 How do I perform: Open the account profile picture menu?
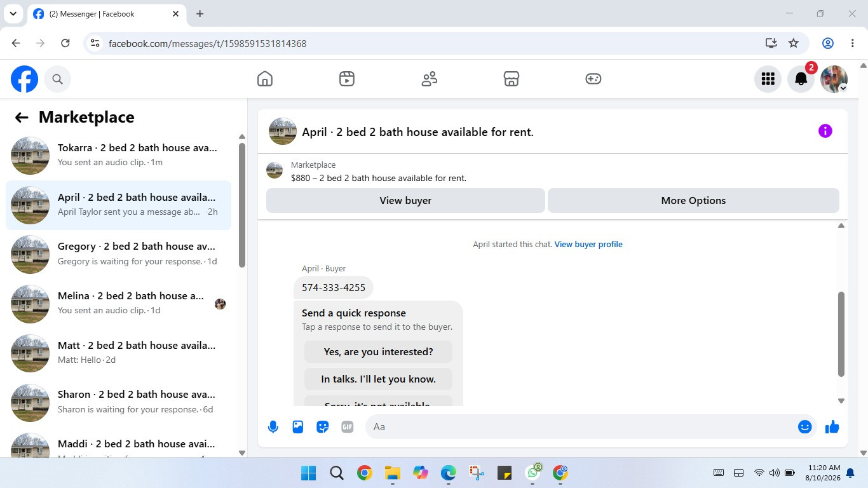(834, 79)
